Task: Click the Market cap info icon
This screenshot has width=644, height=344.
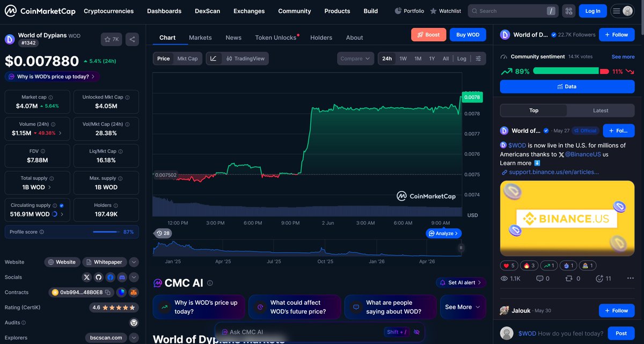Action: (51, 97)
